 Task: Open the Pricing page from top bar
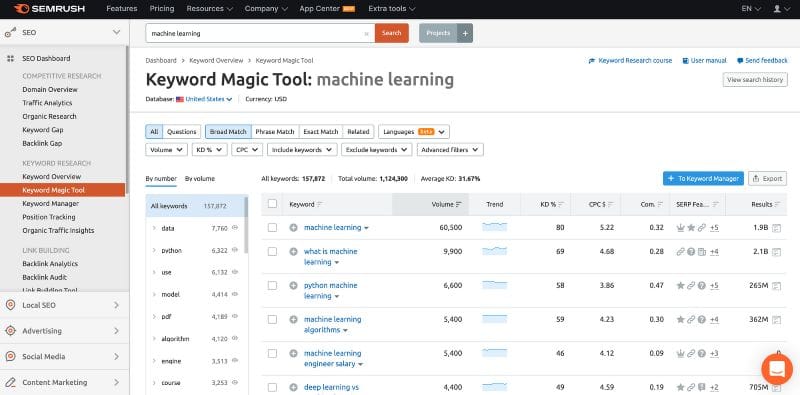(x=162, y=9)
